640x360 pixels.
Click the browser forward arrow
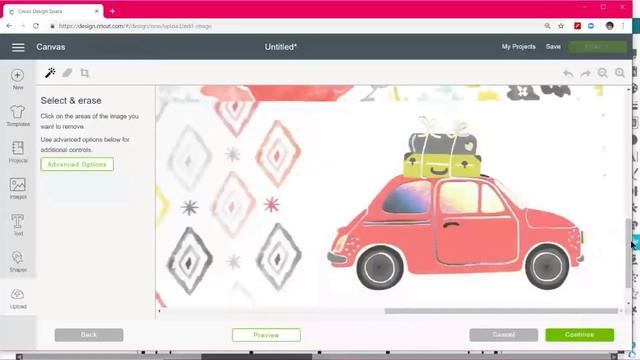pos(22,26)
